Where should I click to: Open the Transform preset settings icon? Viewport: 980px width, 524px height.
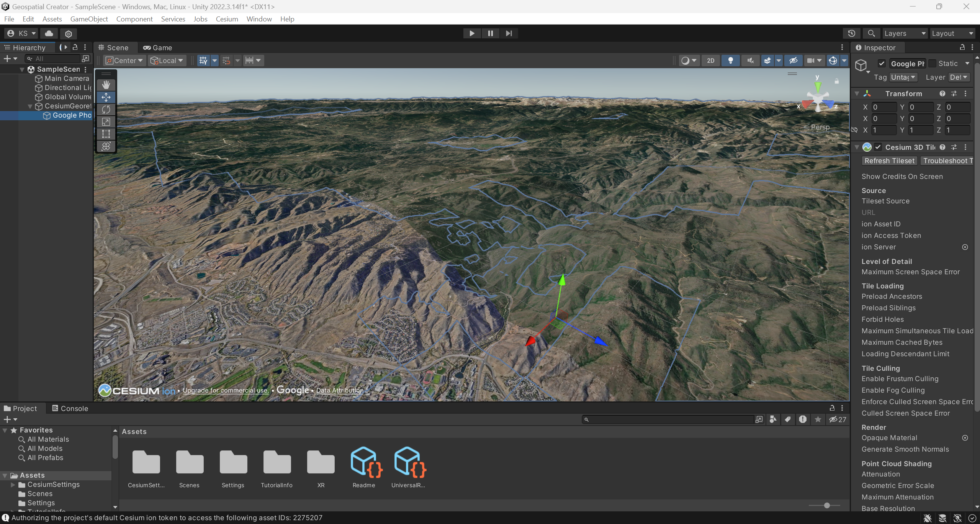pos(954,93)
